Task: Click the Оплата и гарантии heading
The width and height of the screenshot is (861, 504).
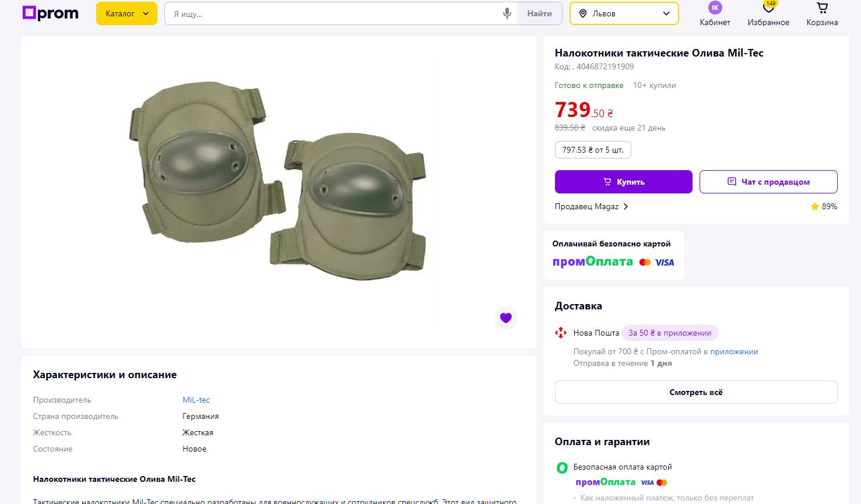Action: 602,442
